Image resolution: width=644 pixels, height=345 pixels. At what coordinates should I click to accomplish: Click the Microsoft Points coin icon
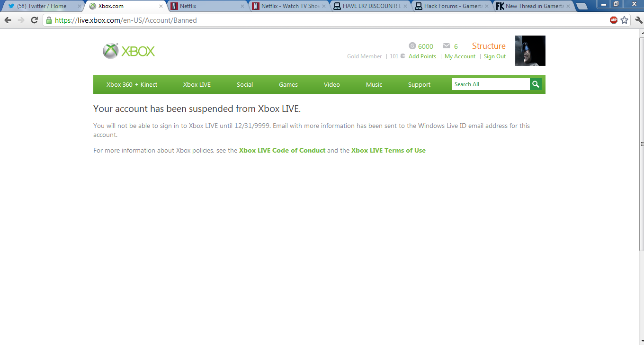coord(402,56)
